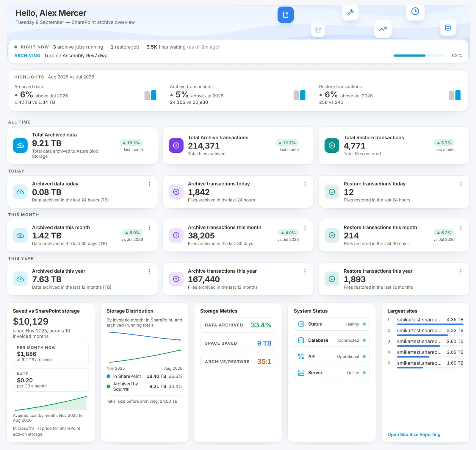This screenshot has height=450, width=476.
Task: Click the wrench tool icon in header
Action: [350, 12]
